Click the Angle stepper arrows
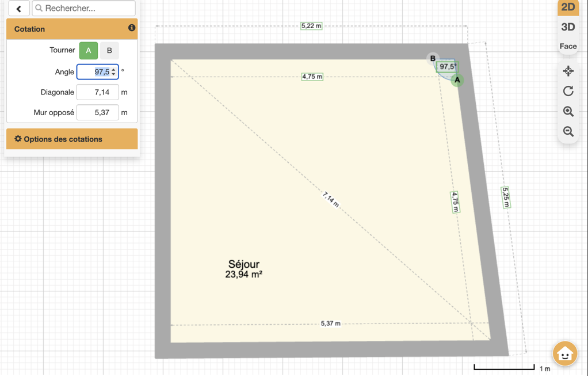Image resolution: width=588 pixels, height=376 pixels. pyautogui.click(x=113, y=71)
